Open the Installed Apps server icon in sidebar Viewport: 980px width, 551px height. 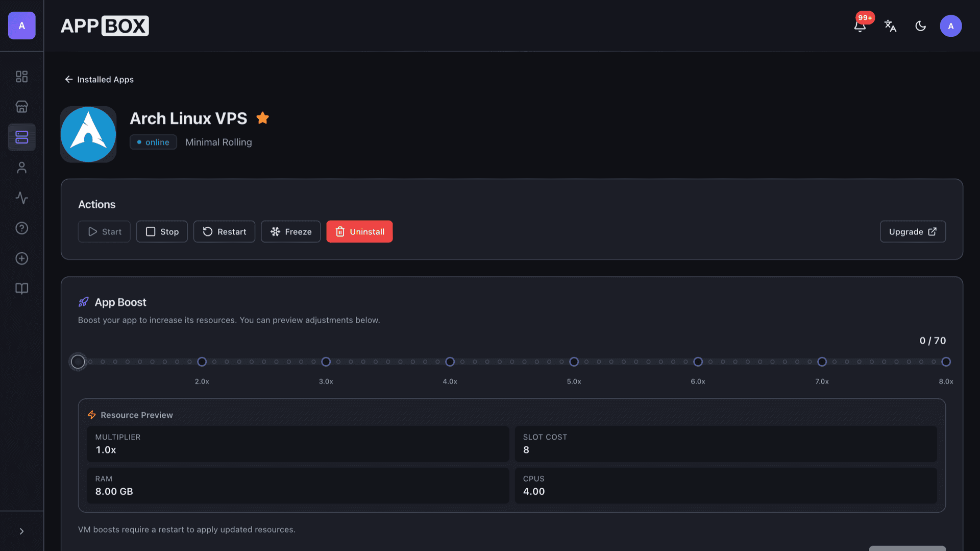[21, 137]
